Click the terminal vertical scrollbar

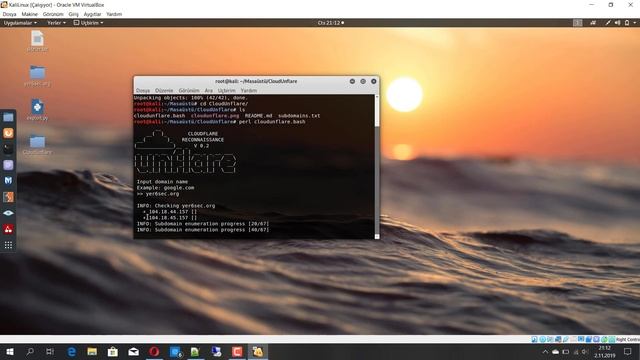tap(377, 167)
